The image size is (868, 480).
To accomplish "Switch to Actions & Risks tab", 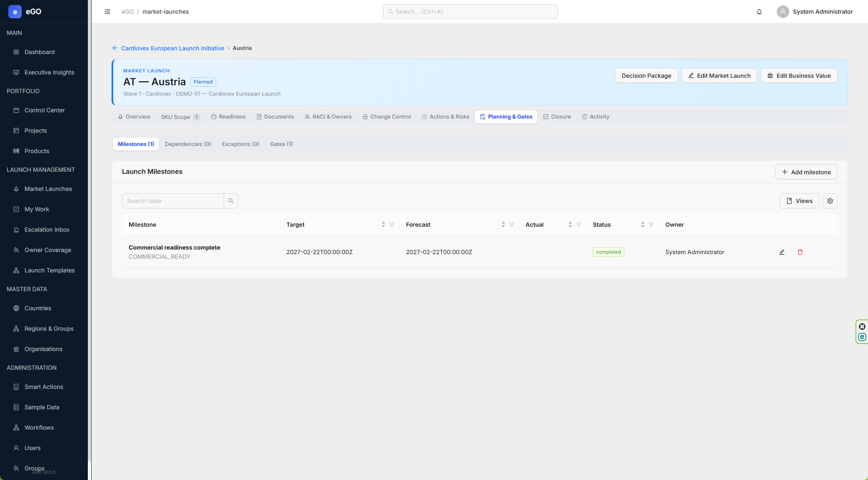I will (445, 117).
